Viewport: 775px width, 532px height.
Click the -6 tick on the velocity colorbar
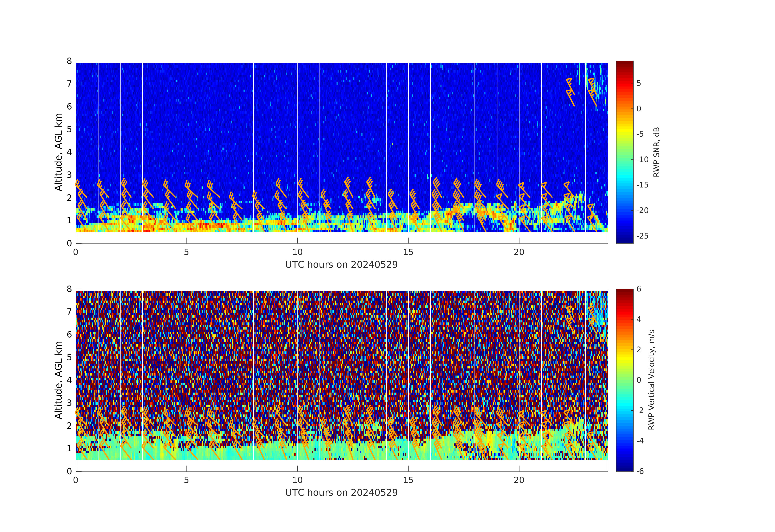[640, 471]
